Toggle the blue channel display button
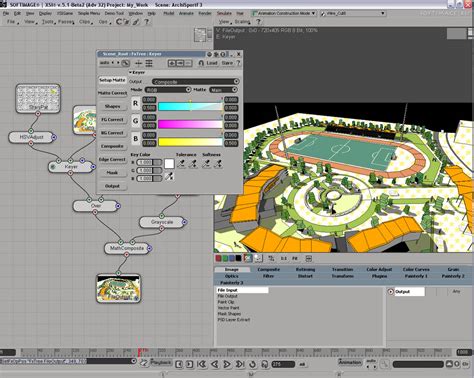Screen dimensions: 474x378 (x=232, y=258)
